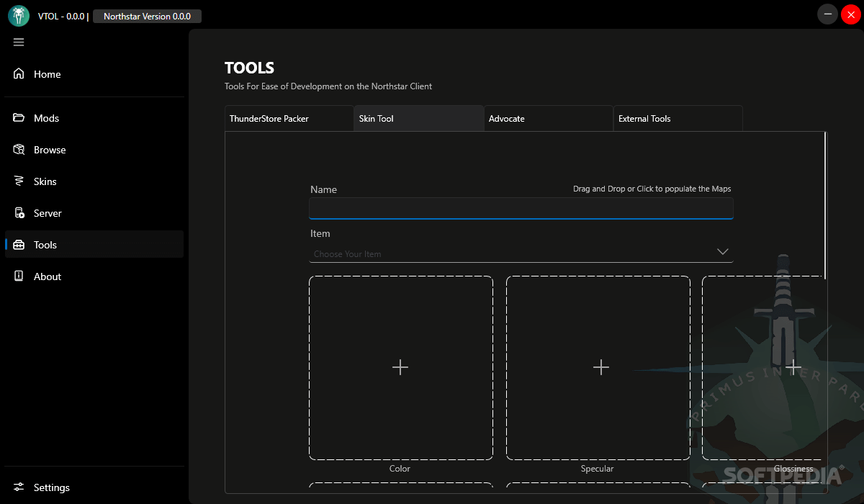
Task: Click the Color map drop zone
Action: pyautogui.click(x=401, y=368)
